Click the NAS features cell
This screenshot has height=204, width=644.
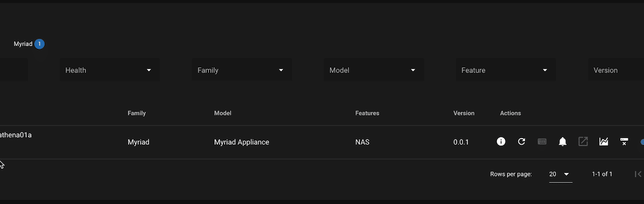(x=362, y=142)
